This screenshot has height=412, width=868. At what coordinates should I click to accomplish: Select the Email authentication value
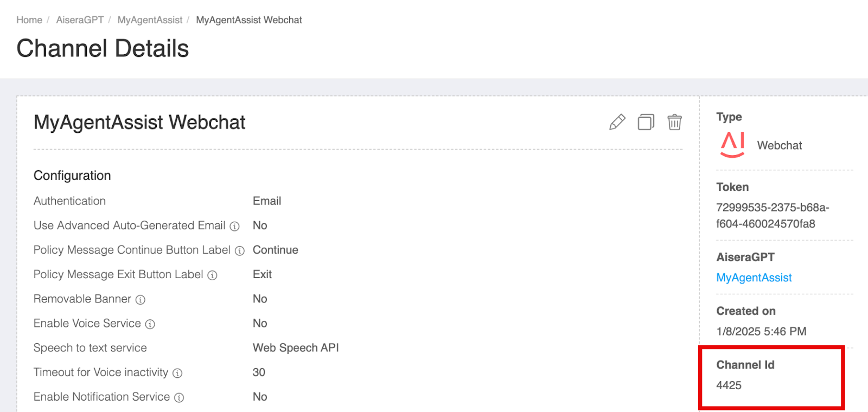point(267,201)
